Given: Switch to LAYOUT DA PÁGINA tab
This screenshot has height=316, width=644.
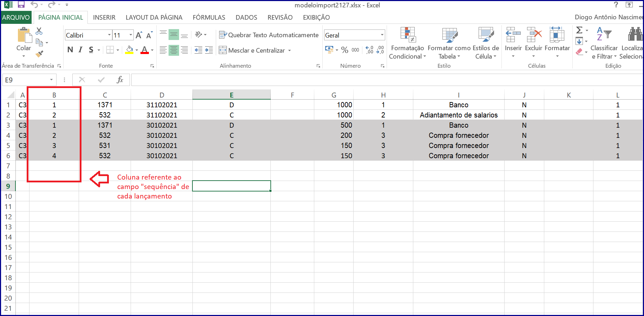Looking at the screenshot, I should click(154, 17).
